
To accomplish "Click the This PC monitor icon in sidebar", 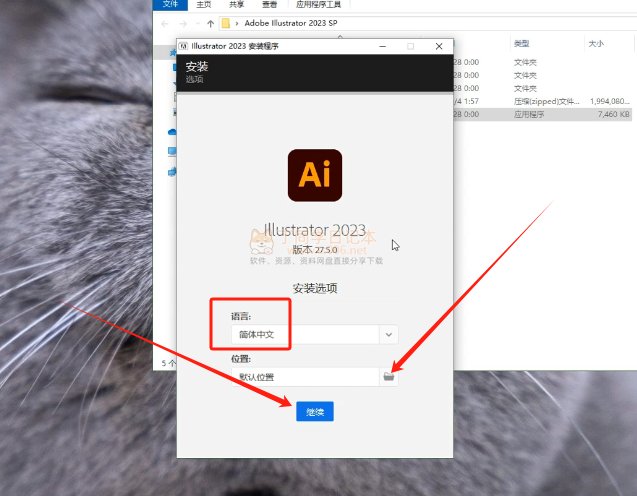I will [172, 152].
